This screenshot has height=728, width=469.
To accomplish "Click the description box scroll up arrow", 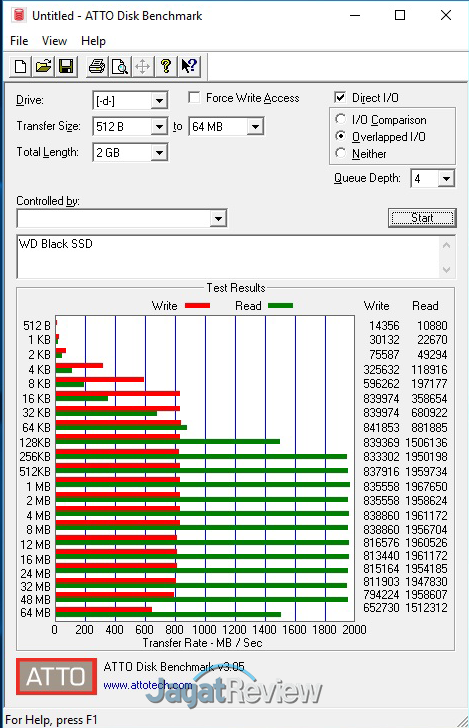I will coord(447,245).
